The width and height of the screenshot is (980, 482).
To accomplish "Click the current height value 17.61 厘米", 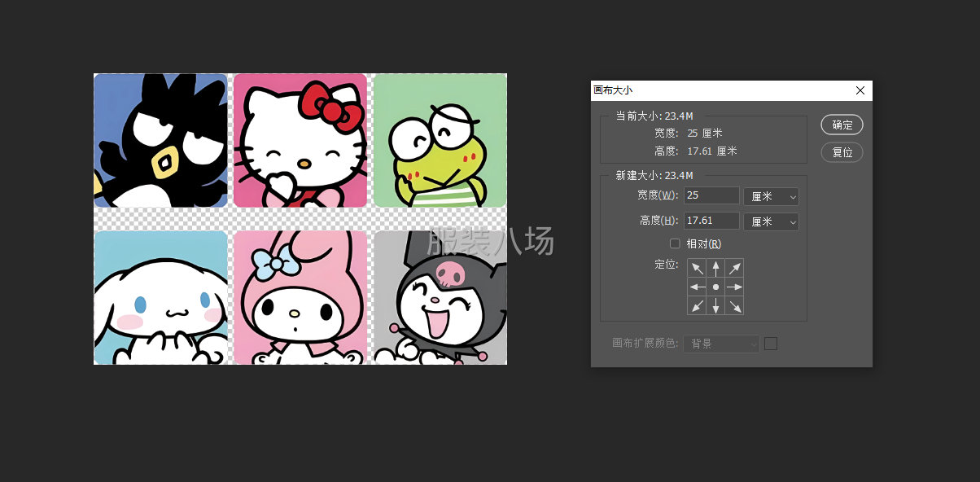I will 712,151.
